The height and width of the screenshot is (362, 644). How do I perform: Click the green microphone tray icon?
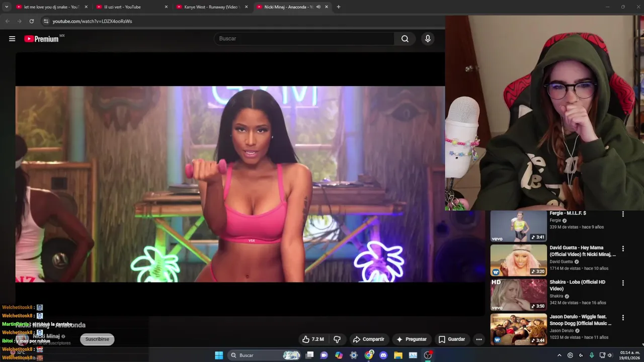[592, 355]
